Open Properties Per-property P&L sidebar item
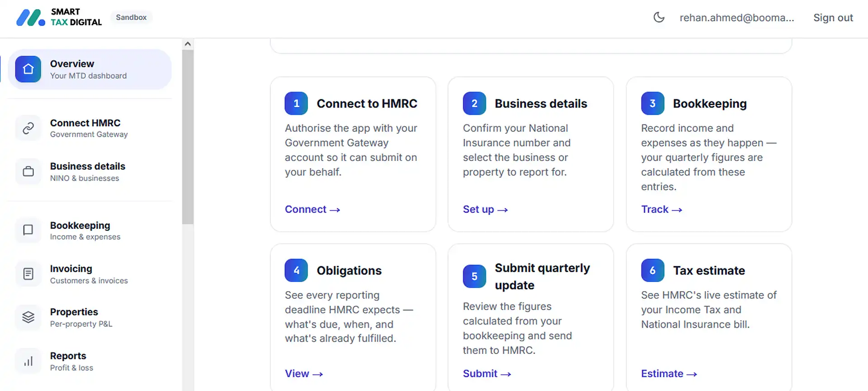 pyautogui.click(x=90, y=317)
